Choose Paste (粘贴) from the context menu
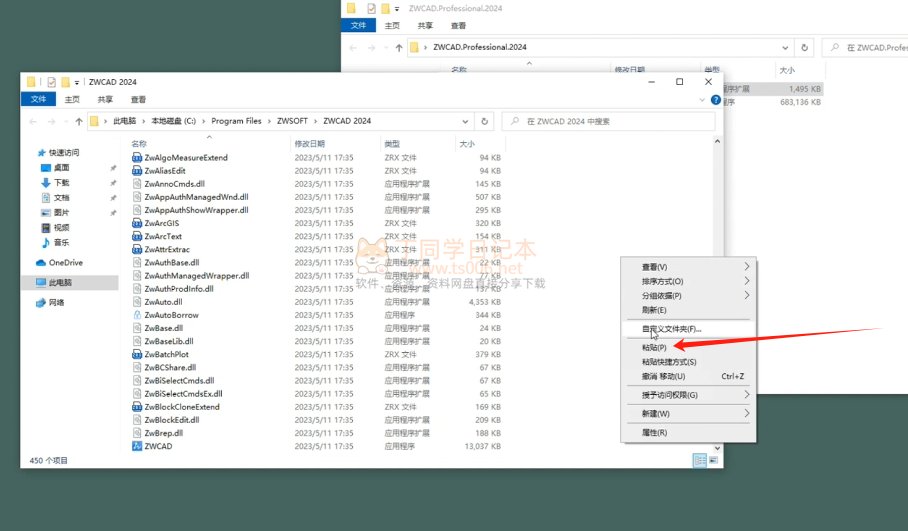 pos(654,347)
